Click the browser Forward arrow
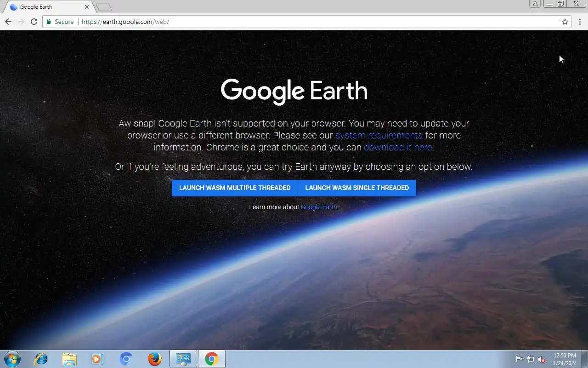The height and width of the screenshot is (368, 588). tap(21, 22)
